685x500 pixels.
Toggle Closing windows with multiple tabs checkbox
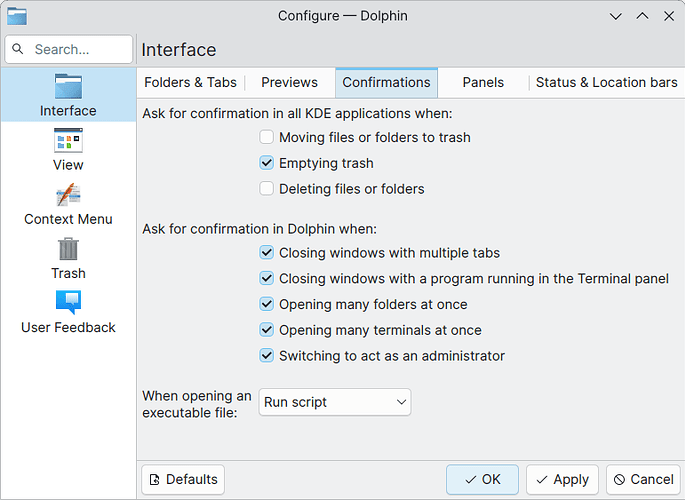click(266, 253)
